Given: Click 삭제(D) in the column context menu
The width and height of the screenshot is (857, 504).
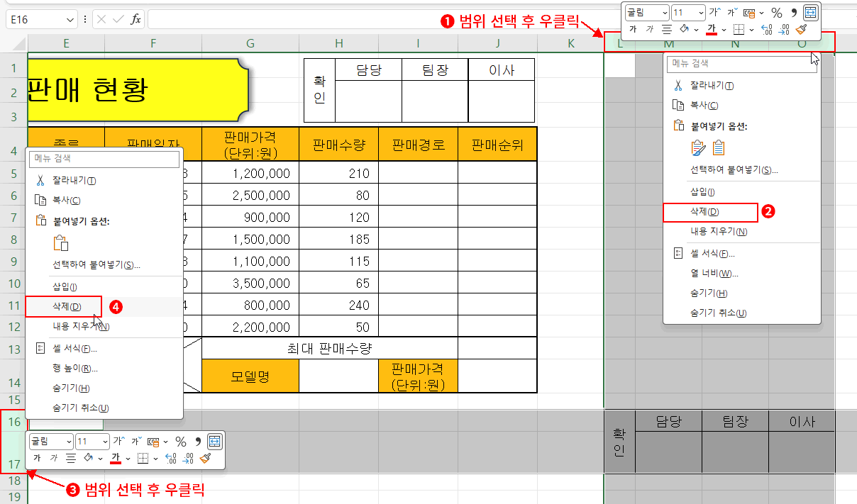Looking at the screenshot, I should click(x=704, y=212).
